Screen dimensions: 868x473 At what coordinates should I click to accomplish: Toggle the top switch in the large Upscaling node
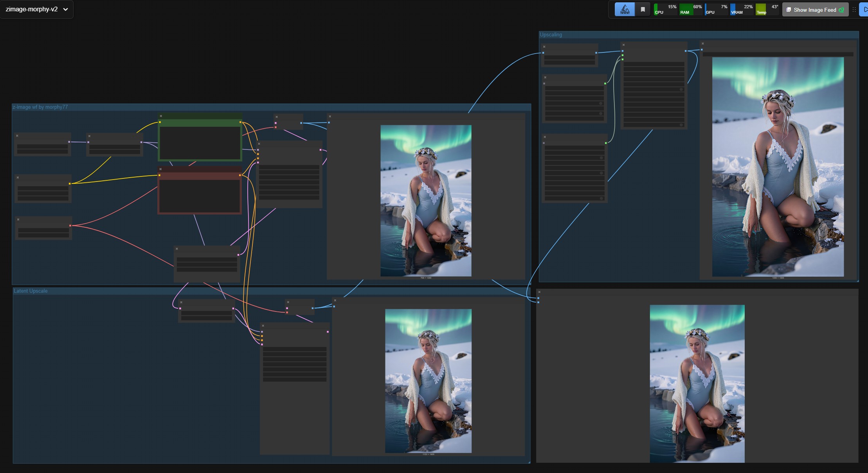coord(681,90)
